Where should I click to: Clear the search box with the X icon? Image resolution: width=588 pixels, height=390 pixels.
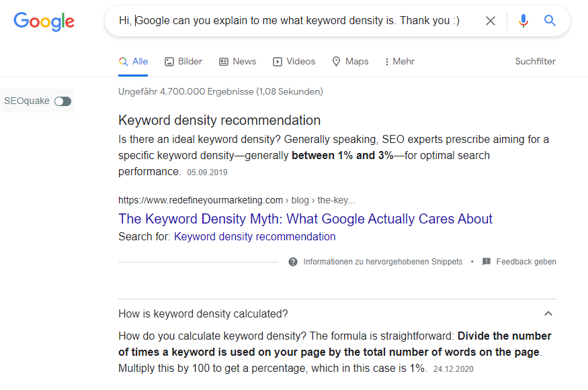(x=490, y=21)
